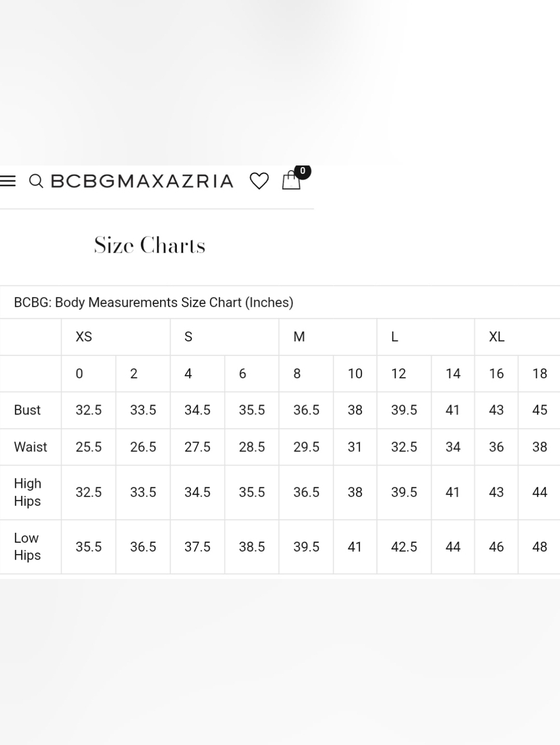Click the Size Charts heading
Image resolution: width=560 pixels, height=745 pixels.
coord(150,245)
